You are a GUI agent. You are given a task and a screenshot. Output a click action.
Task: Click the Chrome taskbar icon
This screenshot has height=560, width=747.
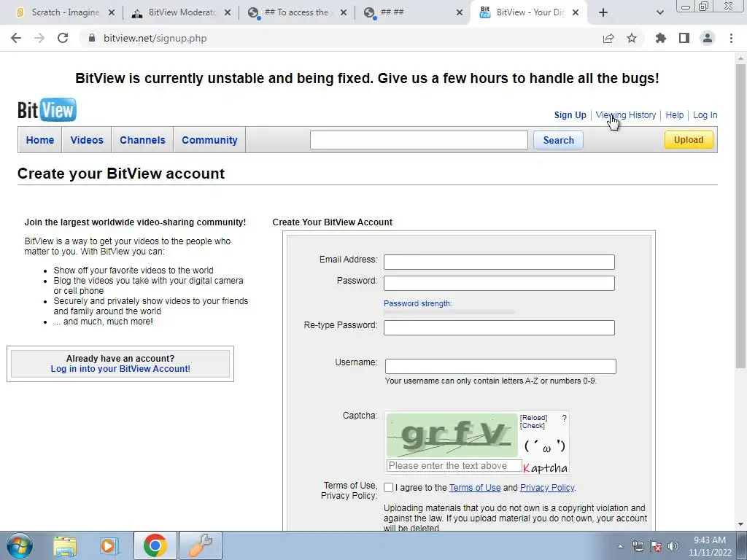(x=155, y=545)
